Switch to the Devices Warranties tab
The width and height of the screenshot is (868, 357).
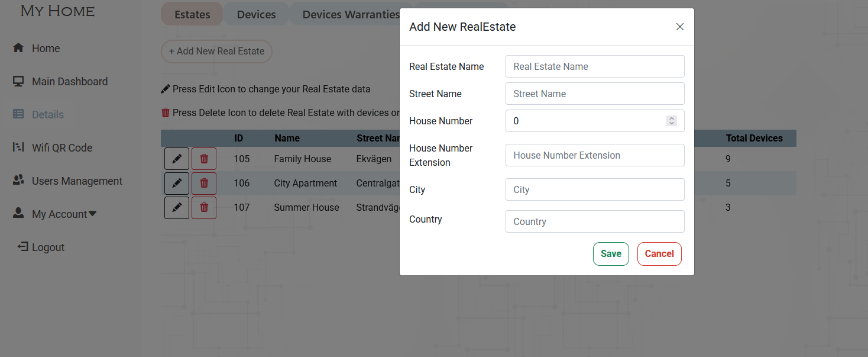pos(351,14)
